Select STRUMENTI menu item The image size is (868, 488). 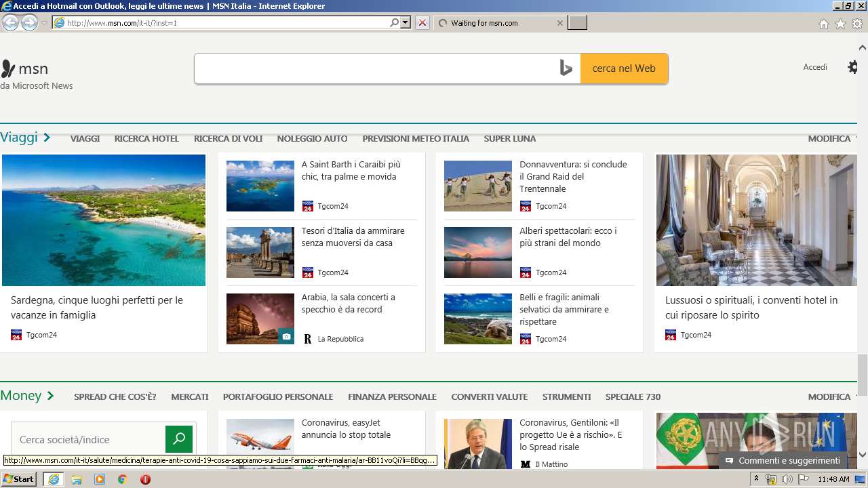pyautogui.click(x=566, y=397)
